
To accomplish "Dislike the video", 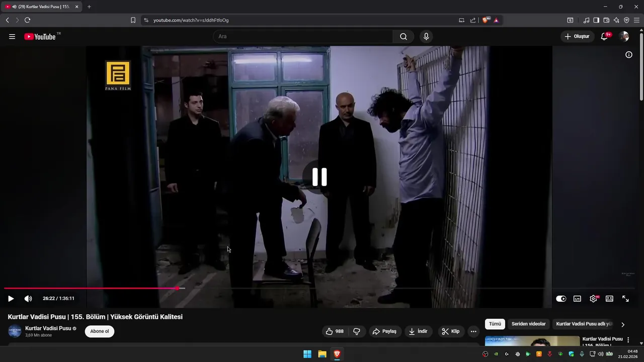I will tap(357, 331).
